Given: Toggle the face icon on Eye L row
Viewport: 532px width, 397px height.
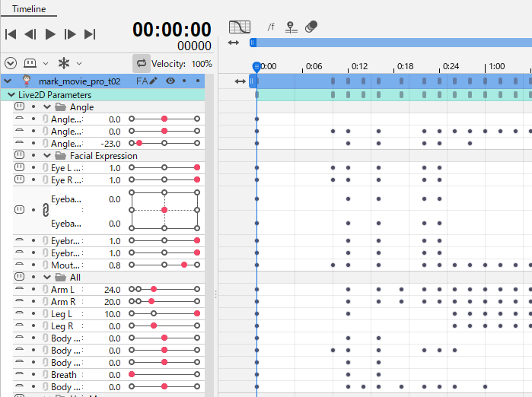Looking at the screenshot, I should pyautogui.click(x=19, y=167).
